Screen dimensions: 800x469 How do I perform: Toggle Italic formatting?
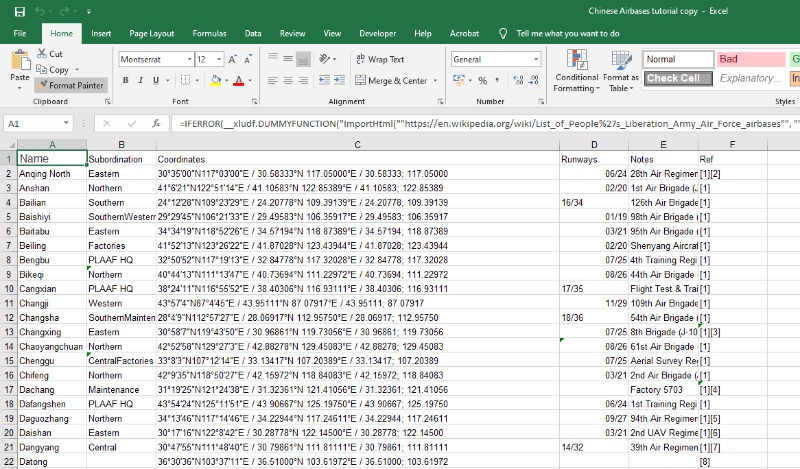click(140, 80)
